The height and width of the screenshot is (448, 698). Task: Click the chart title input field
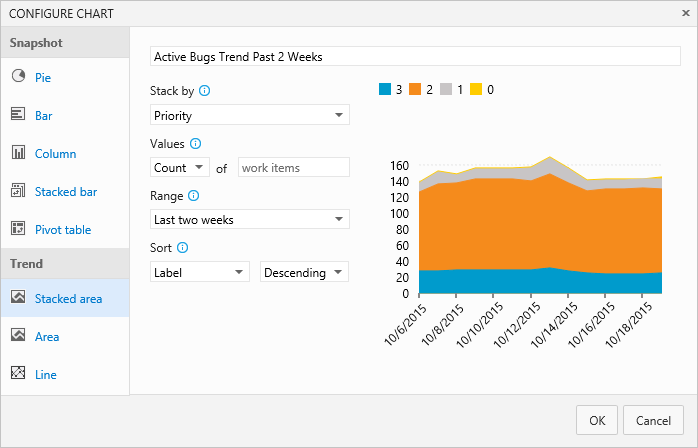415,57
